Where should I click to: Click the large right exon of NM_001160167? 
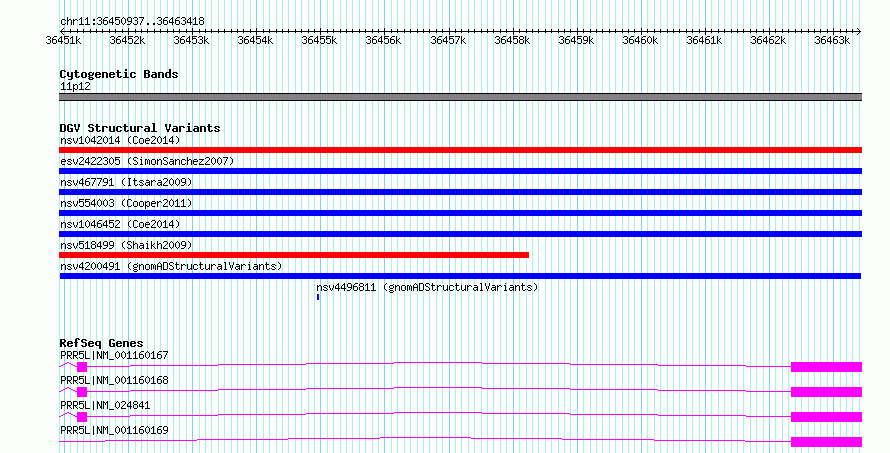click(x=826, y=367)
